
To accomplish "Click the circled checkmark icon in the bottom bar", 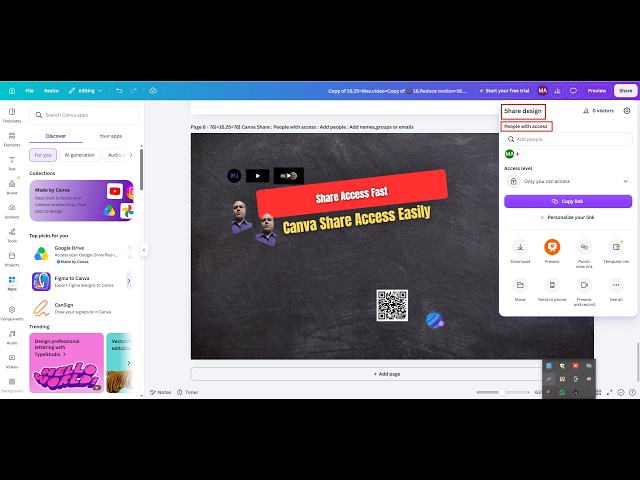I will click(621, 392).
